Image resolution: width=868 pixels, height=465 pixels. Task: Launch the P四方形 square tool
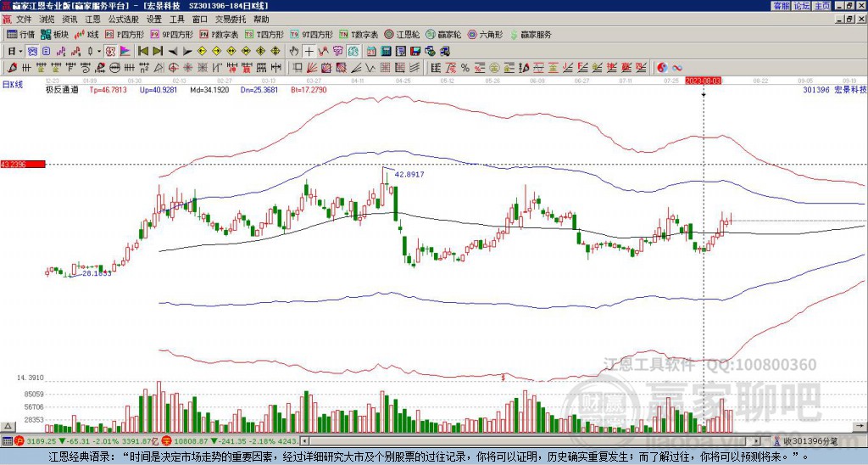[x=125, y=34]
